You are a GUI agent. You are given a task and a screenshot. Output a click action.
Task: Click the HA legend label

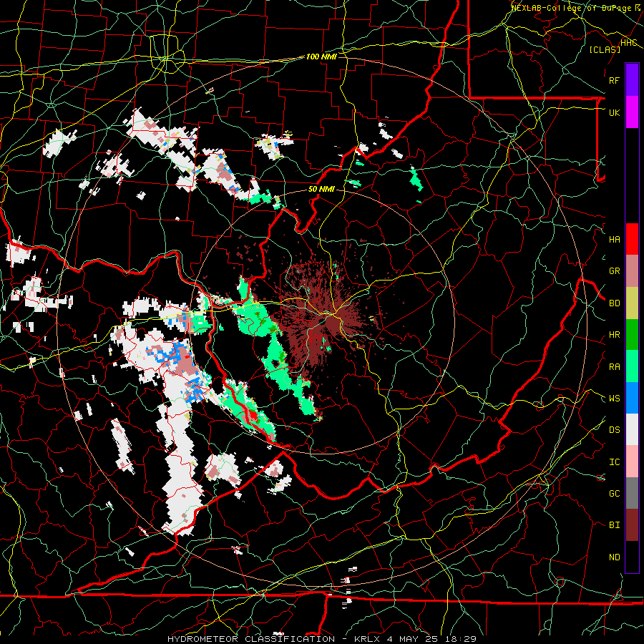point(615,239)
